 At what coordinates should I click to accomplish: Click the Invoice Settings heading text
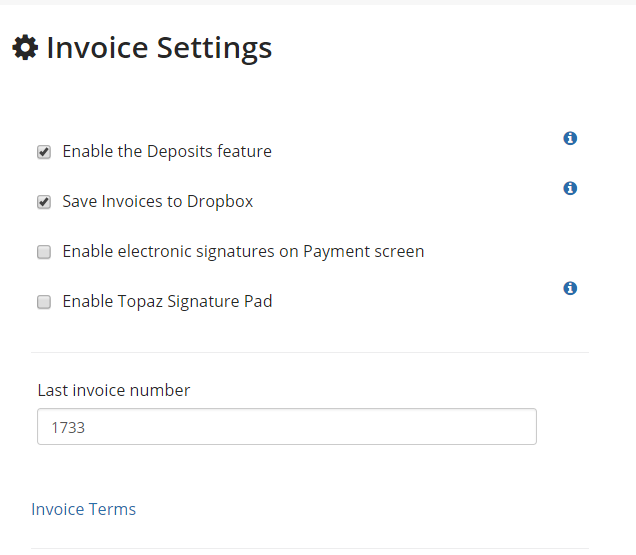coord(159,48)
